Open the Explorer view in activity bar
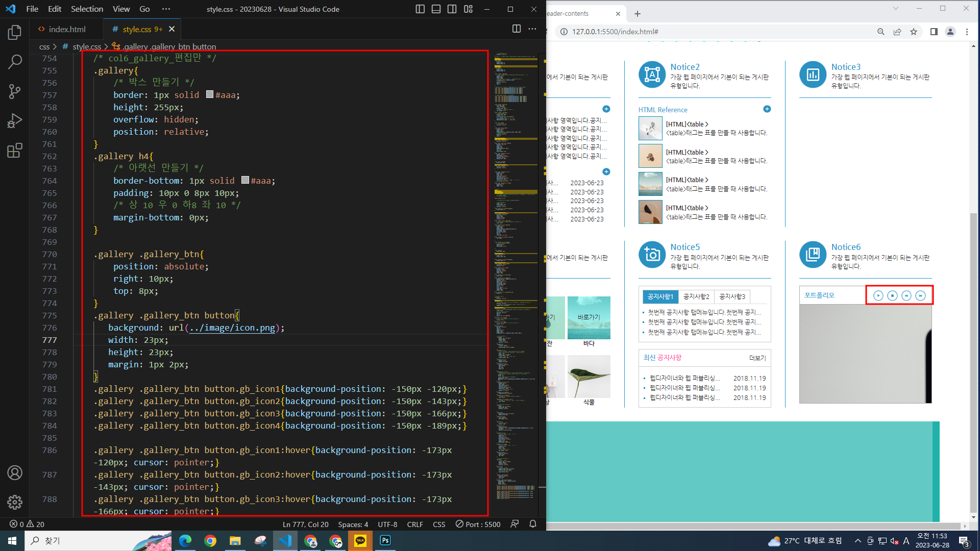 click(15, 33)
